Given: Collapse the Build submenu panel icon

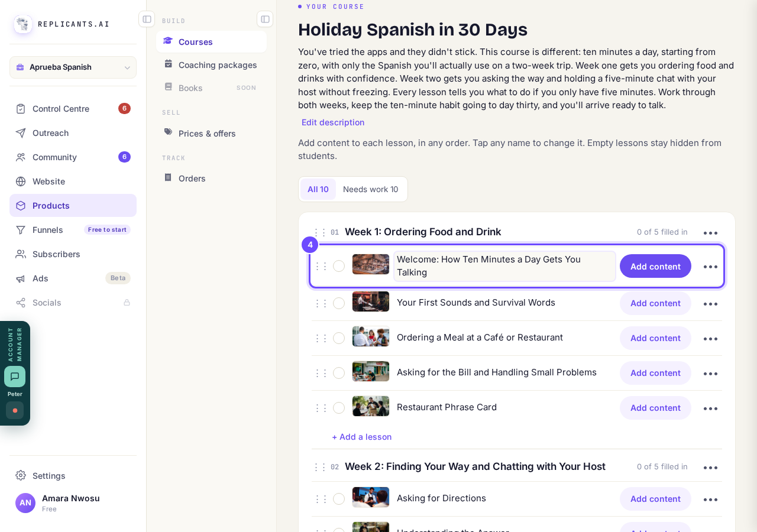Looking at the screenshot, I should (x=265, y=19).
